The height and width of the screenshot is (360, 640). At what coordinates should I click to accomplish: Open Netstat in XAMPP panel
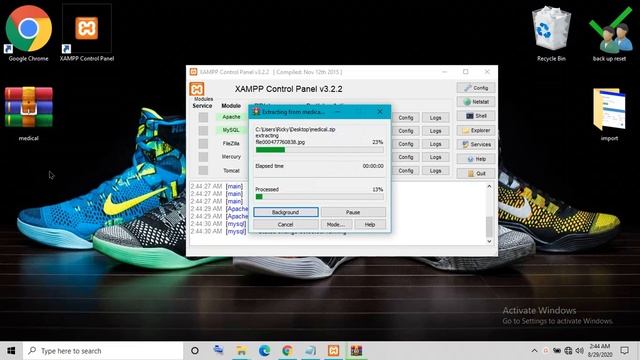[x=476, y=102]
